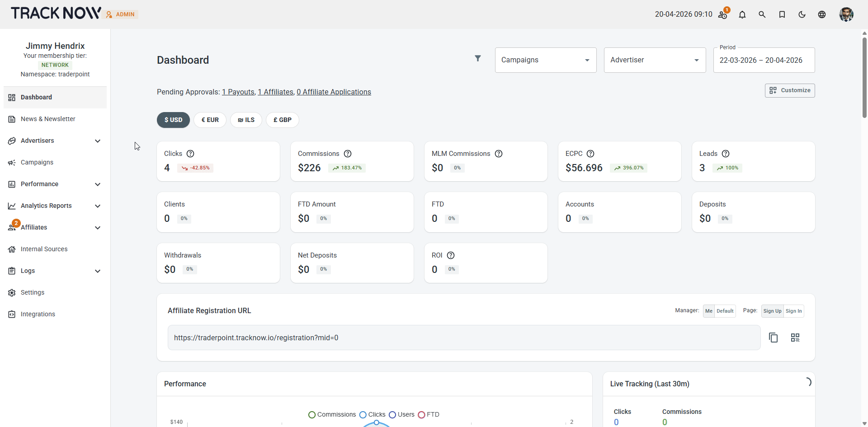The image size is (868, 427).
Task: Show QR code for registration URL
Action: [795, 338]
